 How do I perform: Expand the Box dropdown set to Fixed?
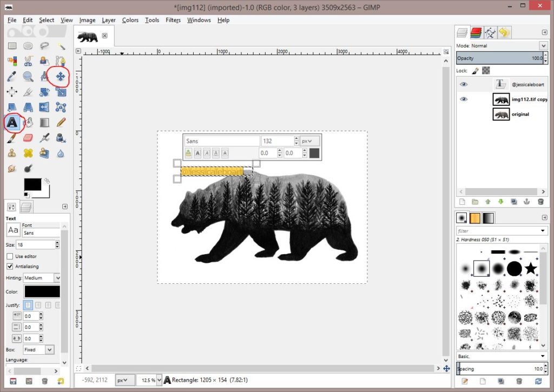pos(49,350)
